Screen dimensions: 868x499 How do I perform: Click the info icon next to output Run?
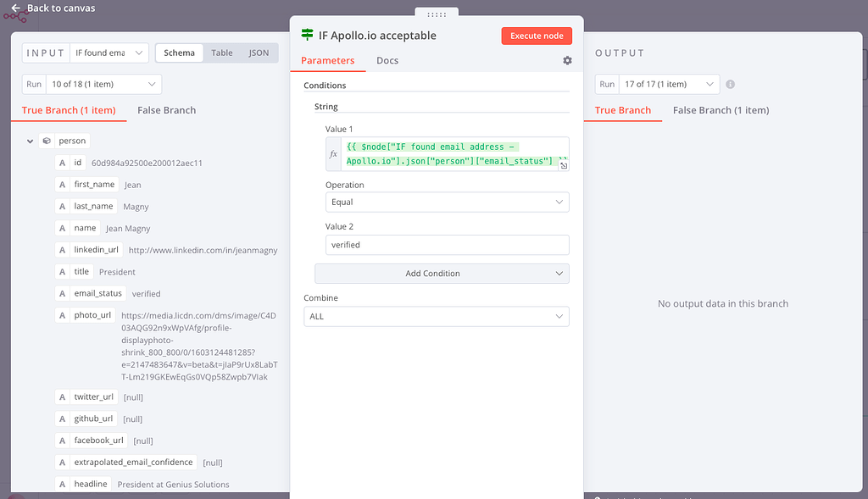tap(731, 85)
